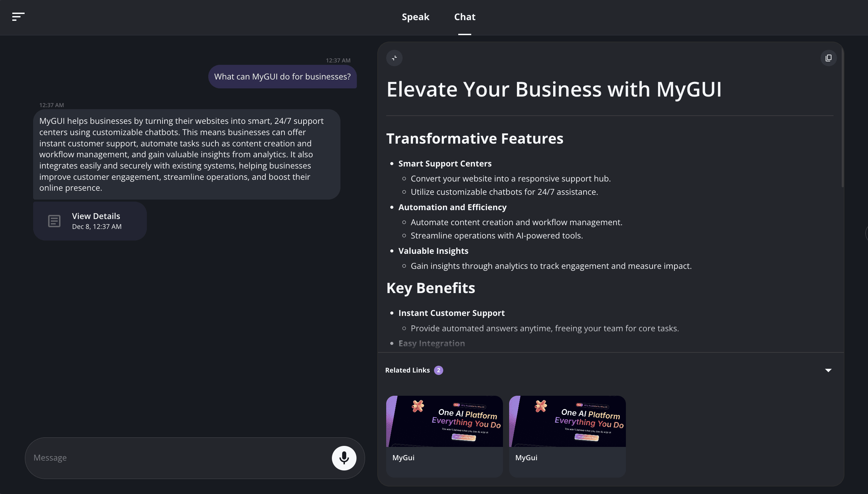Click the microphone voice input button
The image size is (868, 494).
pyautogui.click(x=344, y=458)
